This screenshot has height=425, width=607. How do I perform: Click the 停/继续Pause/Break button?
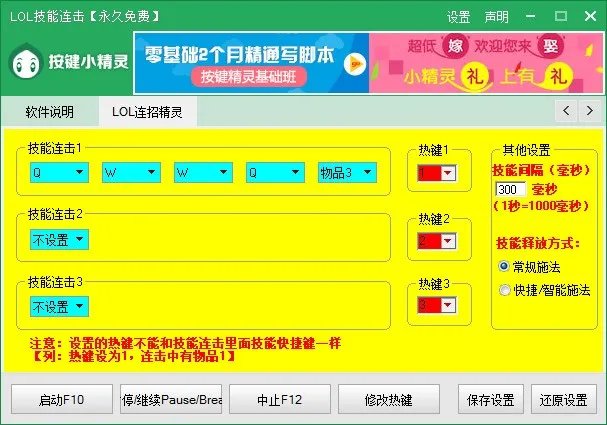171,399
